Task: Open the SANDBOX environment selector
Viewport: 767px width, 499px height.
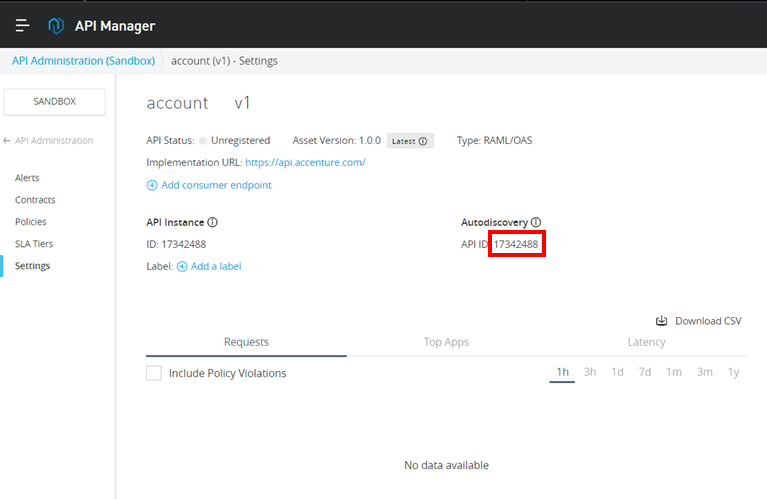Action: point(54,101)
